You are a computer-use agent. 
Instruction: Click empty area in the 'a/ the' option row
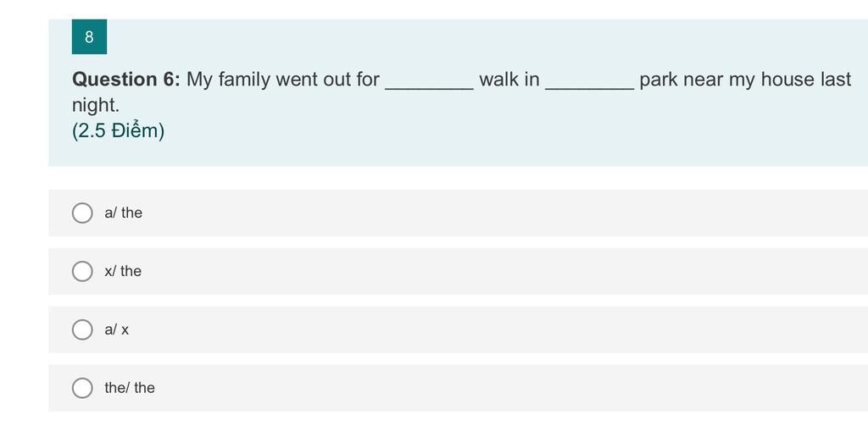(x=509, y=213)
